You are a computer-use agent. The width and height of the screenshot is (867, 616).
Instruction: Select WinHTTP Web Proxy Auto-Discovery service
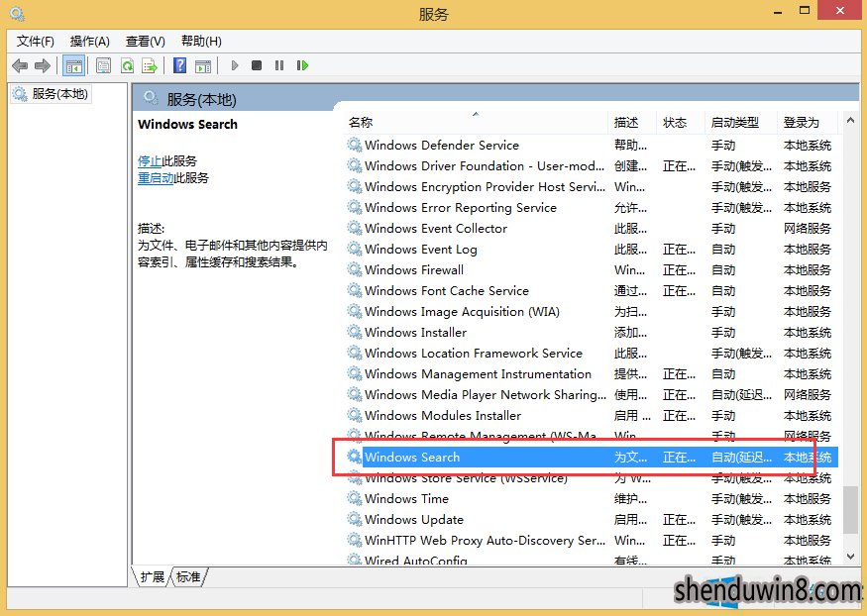pos(592,541)
